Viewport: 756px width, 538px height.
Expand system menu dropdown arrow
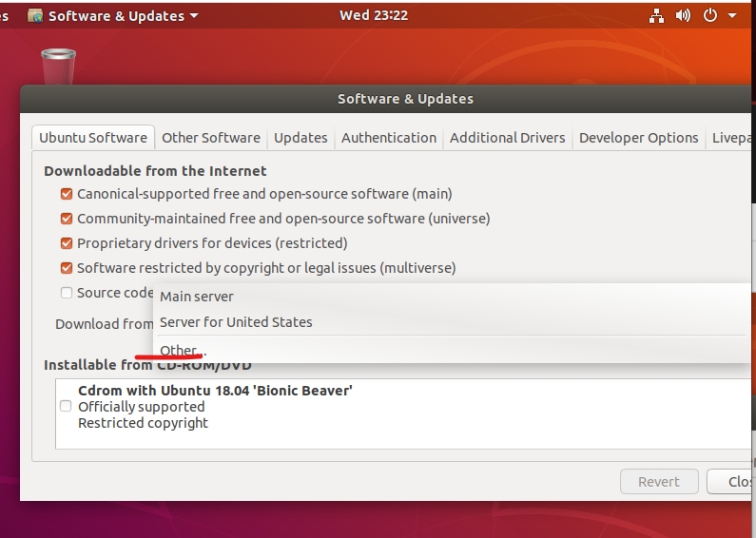[x=732, y=15]
